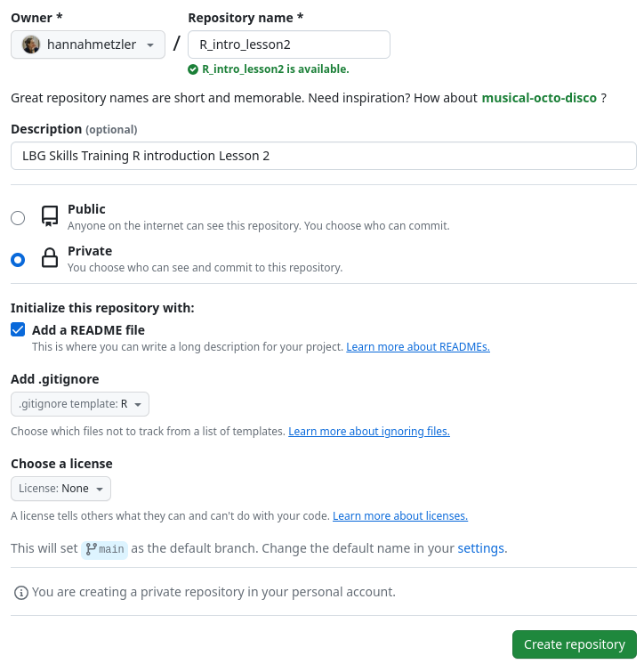This screenshot has width=644, height=664.
Task: Click into the Description text field
Action: [x=324, y=156]
